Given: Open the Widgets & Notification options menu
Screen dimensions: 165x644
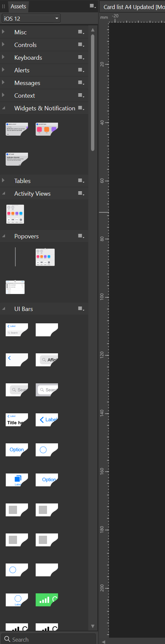Looking at the screenshot, I should click(81, 108).
